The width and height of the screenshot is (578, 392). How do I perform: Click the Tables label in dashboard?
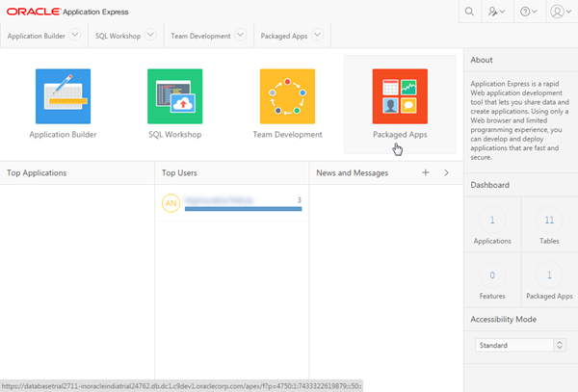[x=549, y=241]
